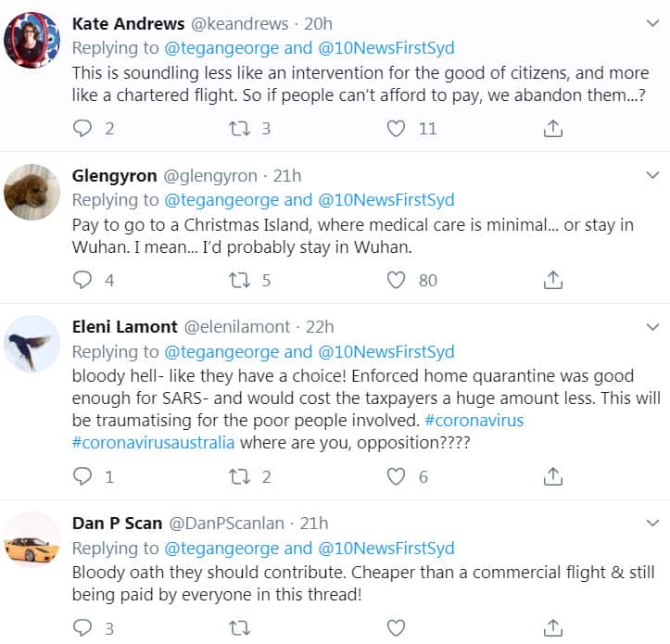Click the Eleni Lamont display name
670x644 pixels.
click(124, 326)
